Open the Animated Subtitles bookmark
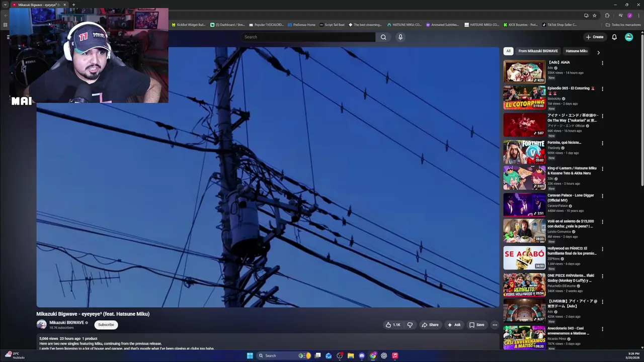The image size is (644, 362). (x=442, y=25)
